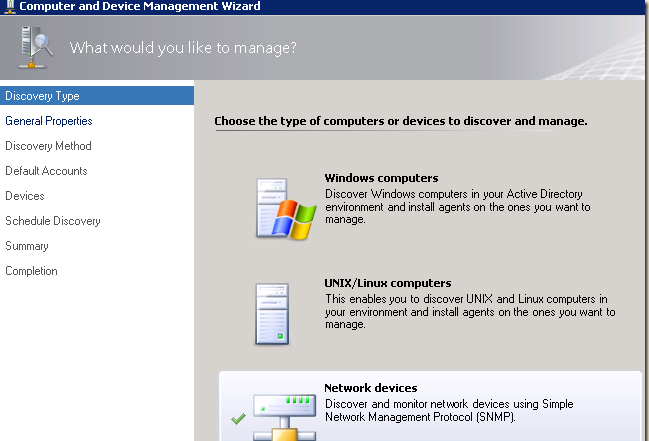Click the title bar wizard icon
649x441 pixels.
(x=9, y=7)
